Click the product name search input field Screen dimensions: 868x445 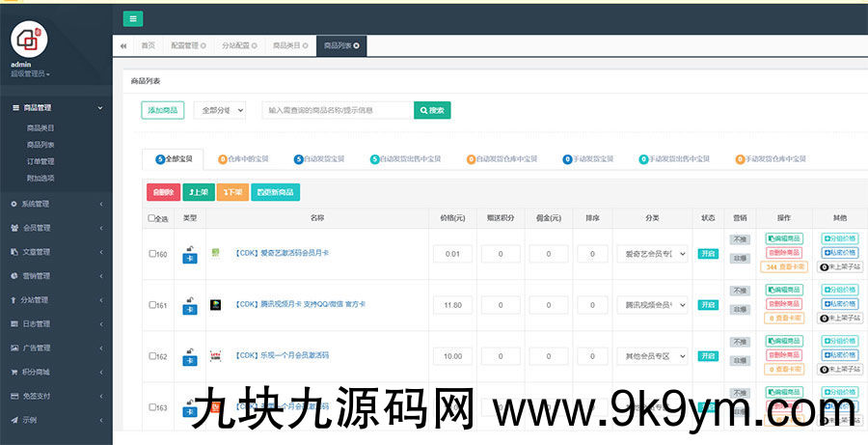pos(338,110)
